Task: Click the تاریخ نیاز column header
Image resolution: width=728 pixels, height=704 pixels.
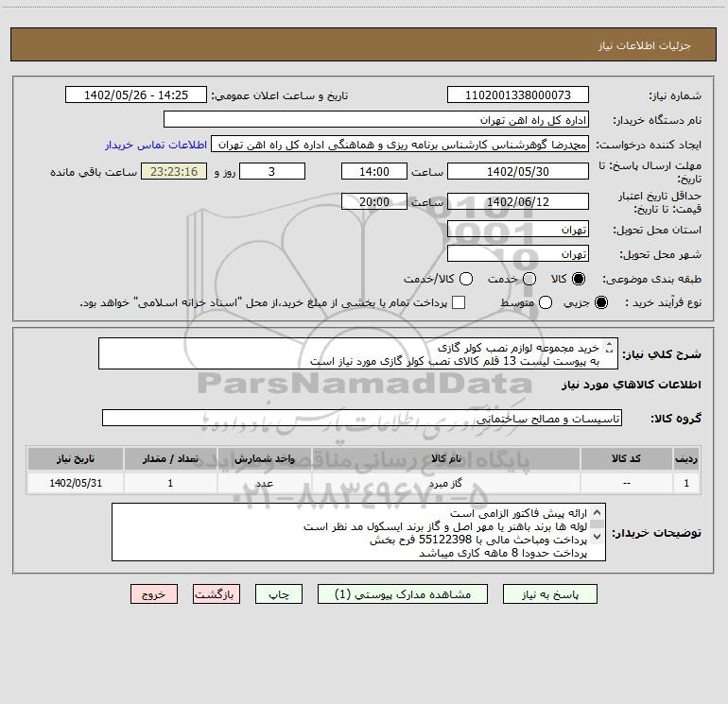Action: click(x=76, y=458)
